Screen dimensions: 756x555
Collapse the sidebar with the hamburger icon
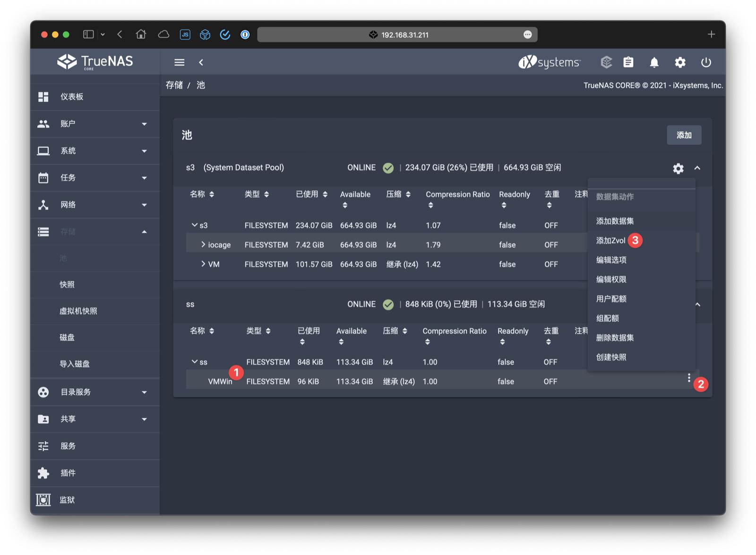[179, 62]
